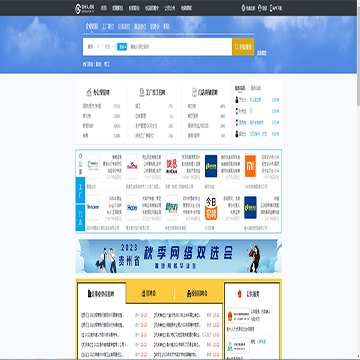Open the first person avatar in side panel
This screenshot has height=360, width=360.
(x=237, y=100)
